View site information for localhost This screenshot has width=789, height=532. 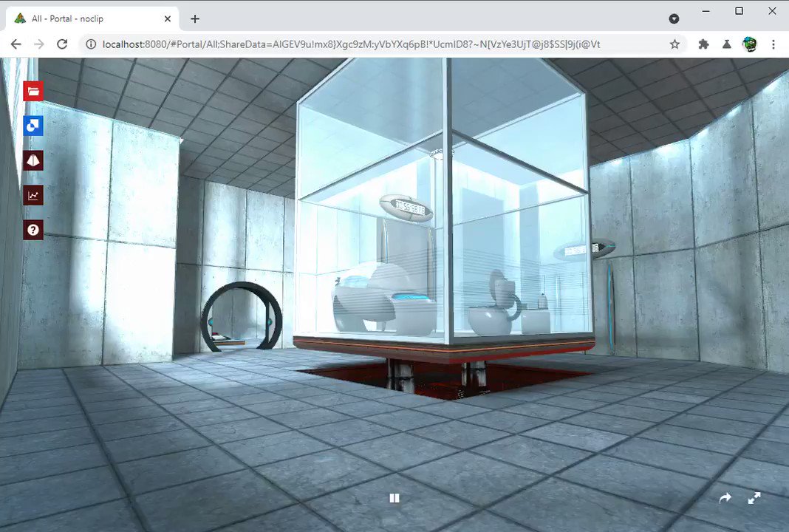(x=91, y=44)
